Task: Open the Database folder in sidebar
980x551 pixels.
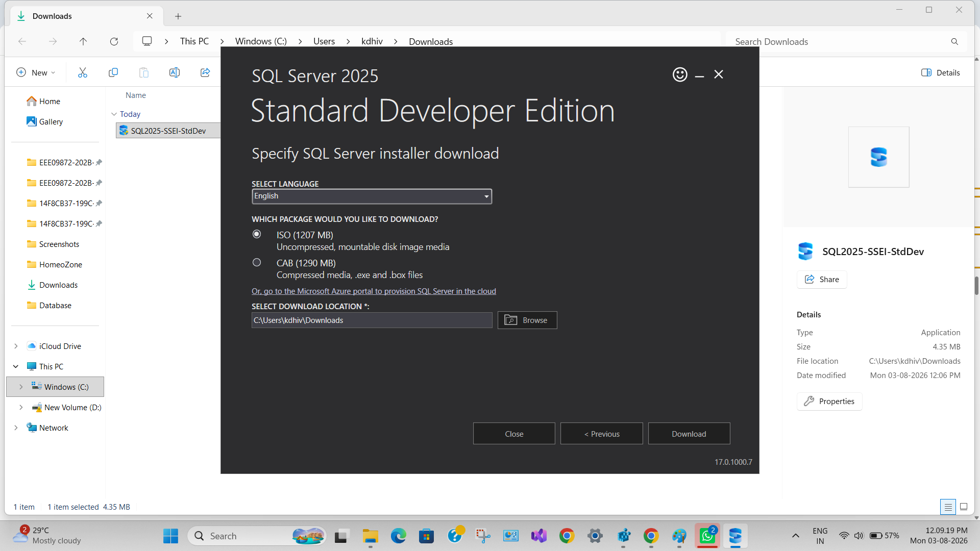Action: [x=55, y=305]
